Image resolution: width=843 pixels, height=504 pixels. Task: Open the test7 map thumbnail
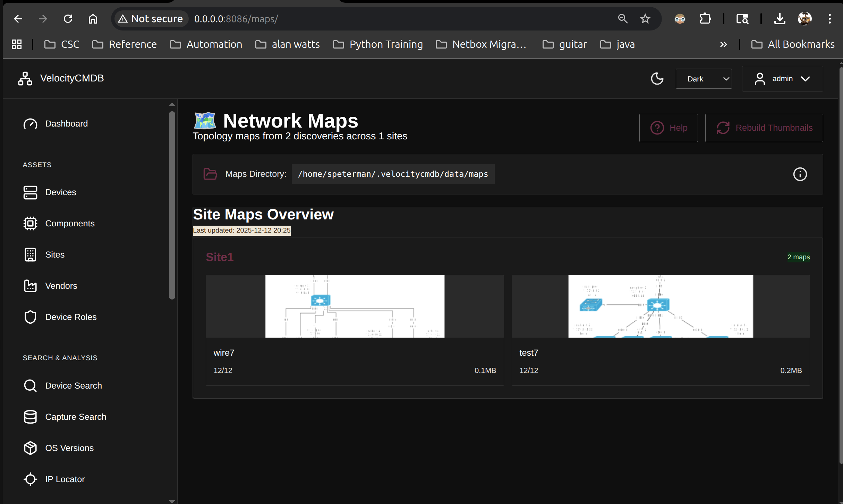660,306
